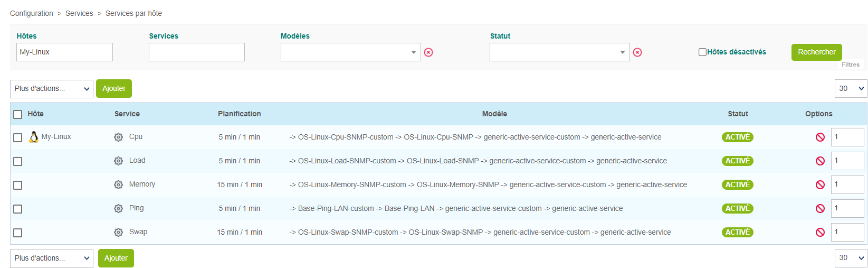Clear the Statut filter with red X
868x268 pixels.
pyautogui.click(x=637, y=52)
